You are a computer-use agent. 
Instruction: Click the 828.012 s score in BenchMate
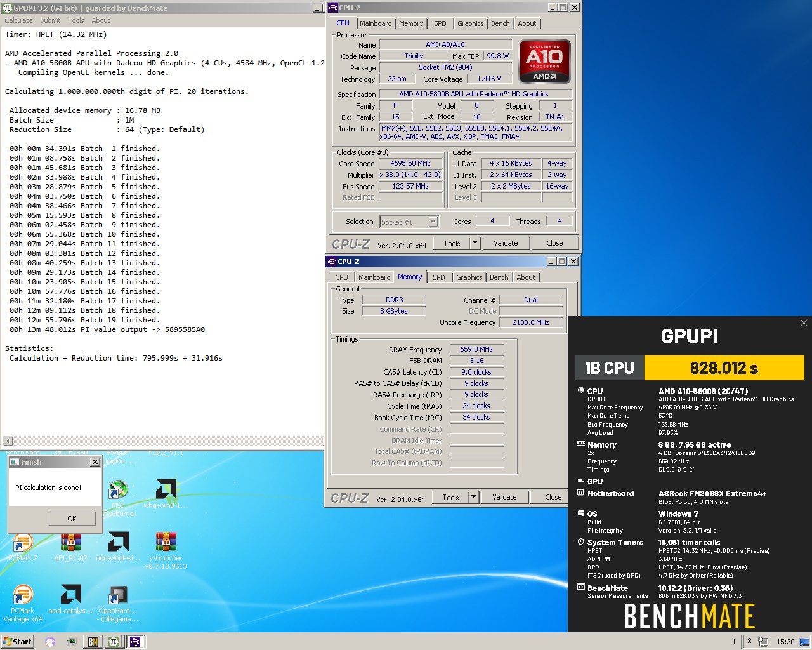point(724,368)
